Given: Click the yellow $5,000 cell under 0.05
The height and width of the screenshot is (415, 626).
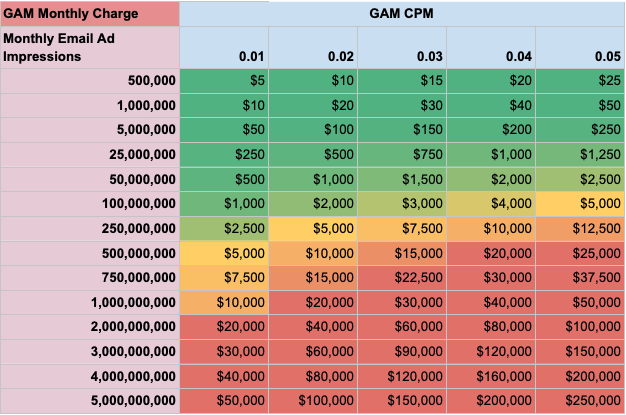Looking at the screenshot, I should point(580,203).
